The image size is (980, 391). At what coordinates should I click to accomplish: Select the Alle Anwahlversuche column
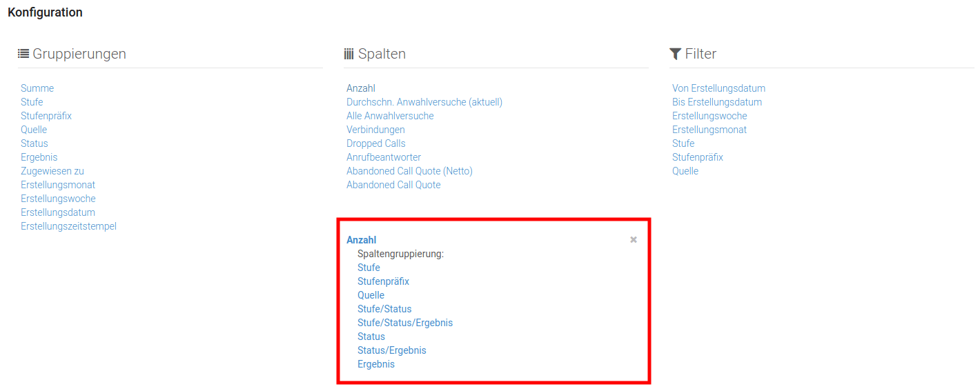coord(390,116)
